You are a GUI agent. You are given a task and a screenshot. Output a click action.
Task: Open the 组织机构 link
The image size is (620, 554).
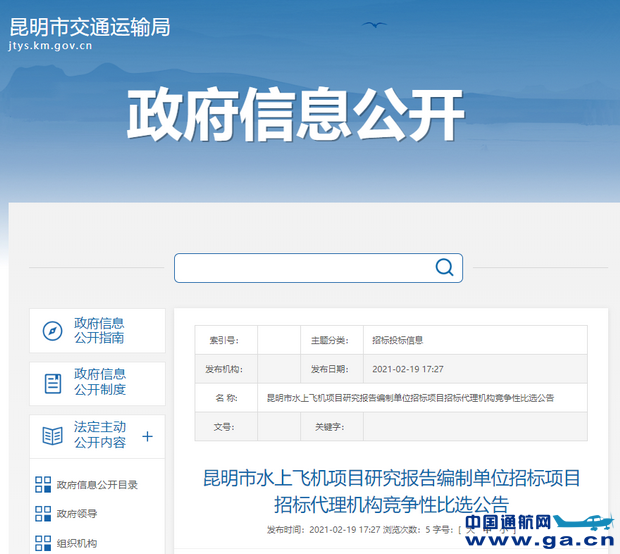pos(80,543)
